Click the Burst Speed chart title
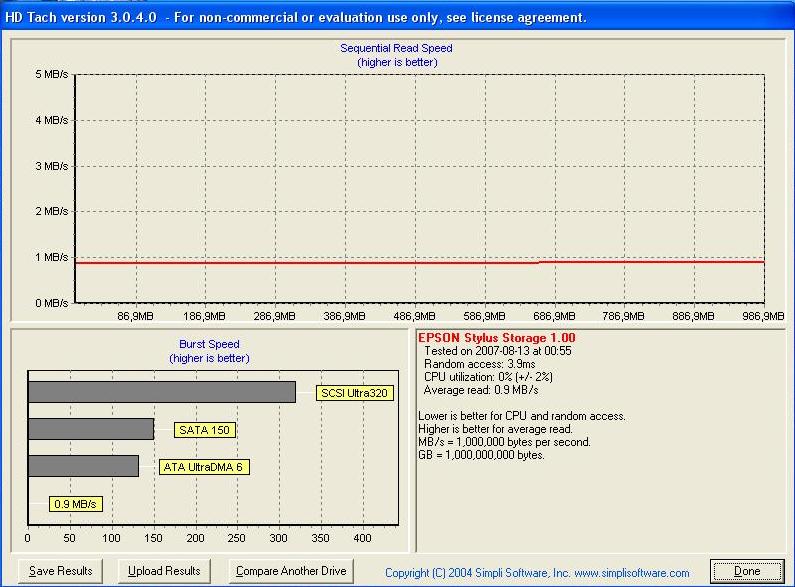The height and width of the screenshot is (587, 795). 209,344
